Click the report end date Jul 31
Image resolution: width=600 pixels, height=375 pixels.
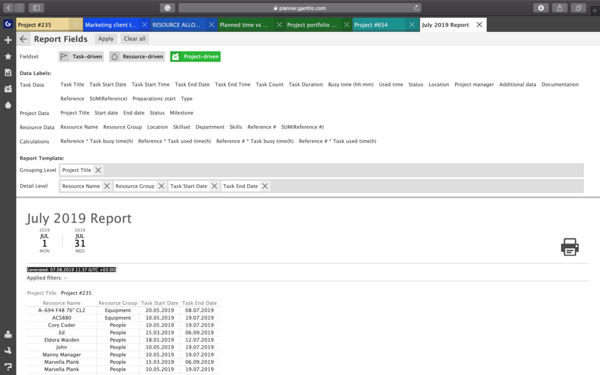(x=80, y=240)
